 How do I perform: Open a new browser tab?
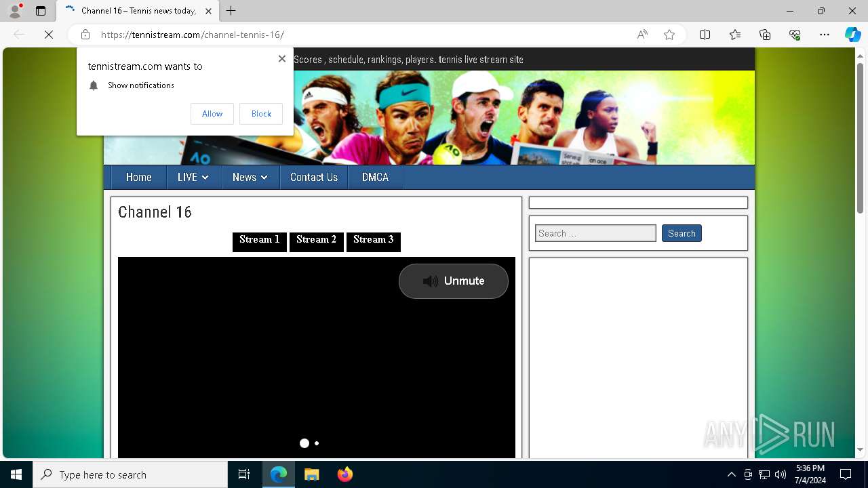click(x=231, y=11)
